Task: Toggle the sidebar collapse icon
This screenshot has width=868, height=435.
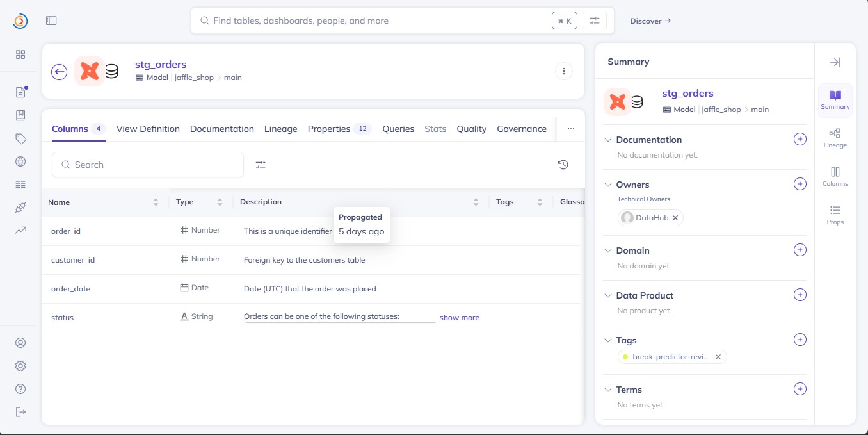Action: coord(52,21)
